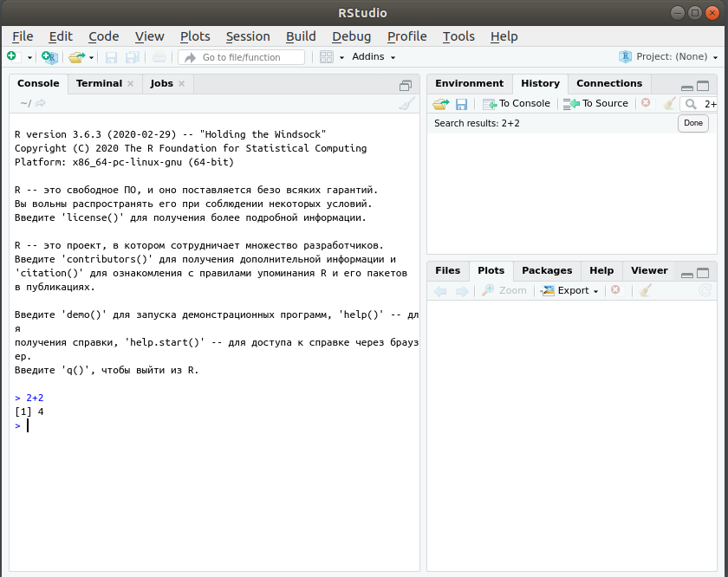Open the workspace panes layout grid icon
Image resolution: width=728 pixels, height=577 pixels.
tap(327, 57)
